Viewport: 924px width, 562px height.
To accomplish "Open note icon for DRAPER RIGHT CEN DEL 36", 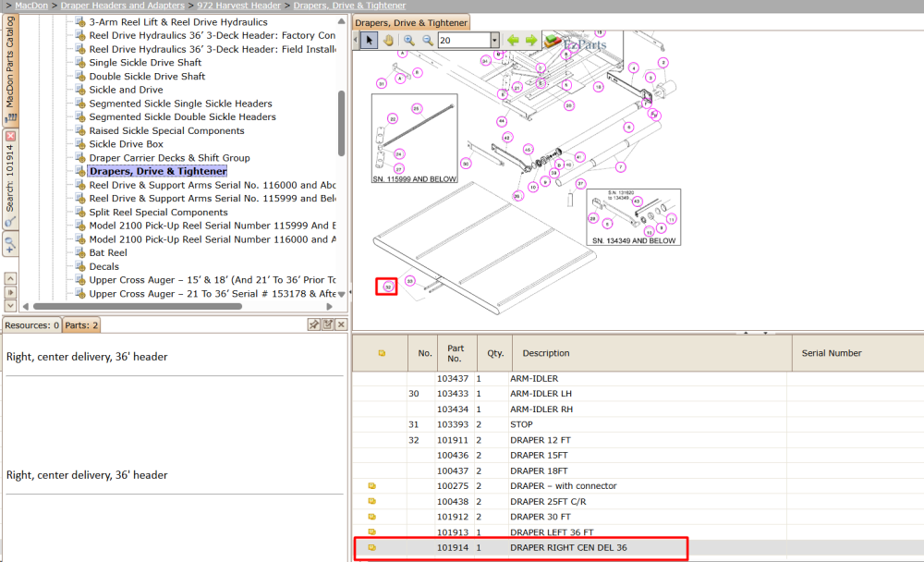I will coord(371,547).
